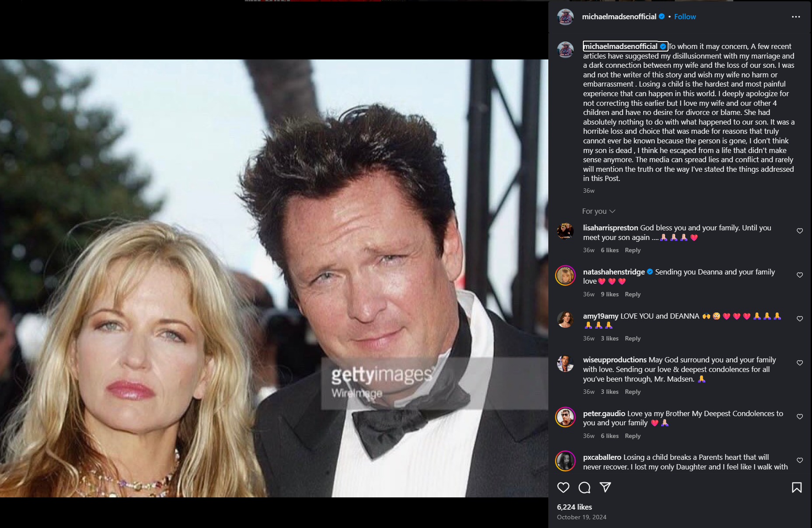Viewport: 812px width, 528px height.
Task: View the 6,224 likes list
Action: [574, 507]
